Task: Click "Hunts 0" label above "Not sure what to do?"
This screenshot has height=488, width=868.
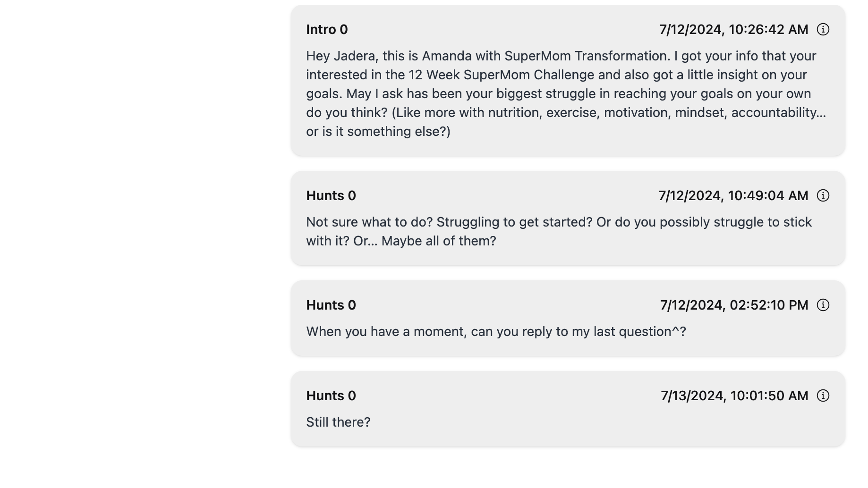Action: point(331,196)
